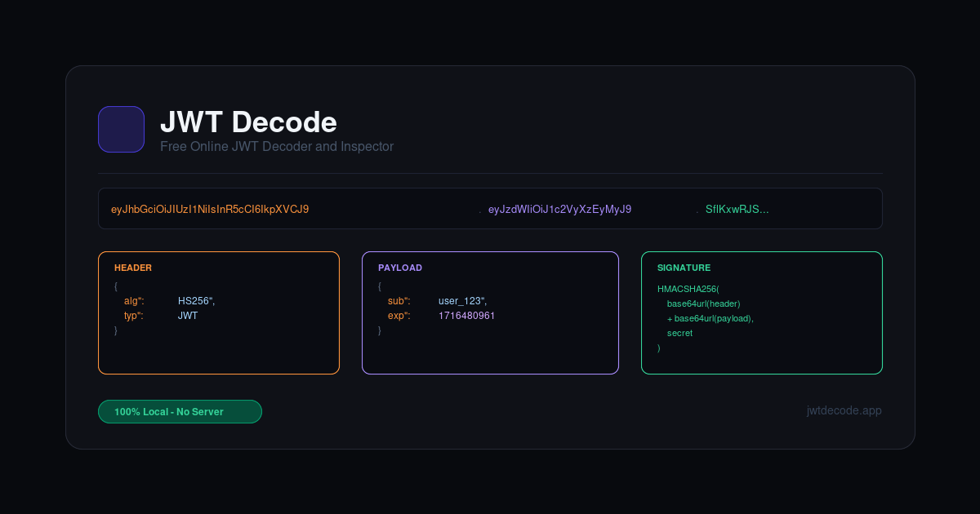Click the alg key in header panel

pos(134,301)
